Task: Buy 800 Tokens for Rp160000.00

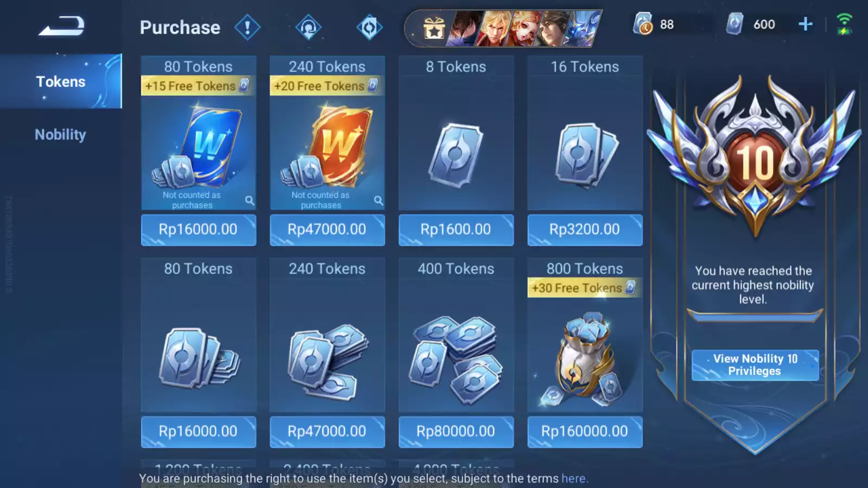Action: tap(585, 432)
